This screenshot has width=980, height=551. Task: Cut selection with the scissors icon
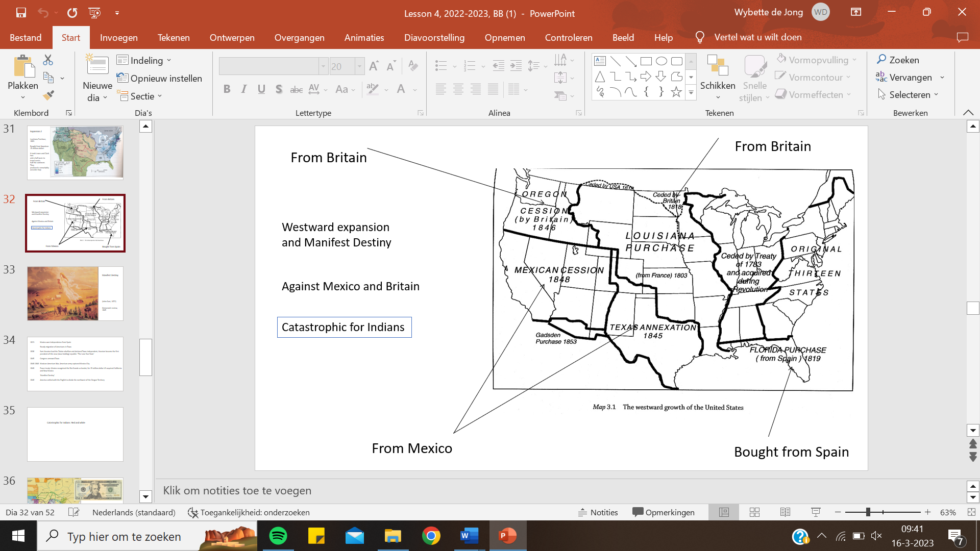[x=48, y=60]
